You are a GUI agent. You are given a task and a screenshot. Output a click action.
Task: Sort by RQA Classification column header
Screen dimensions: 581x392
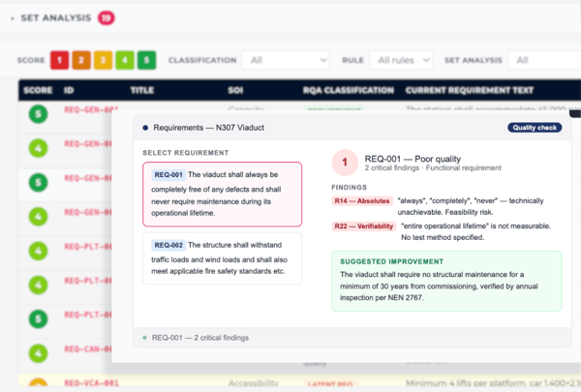coord(349,90)
